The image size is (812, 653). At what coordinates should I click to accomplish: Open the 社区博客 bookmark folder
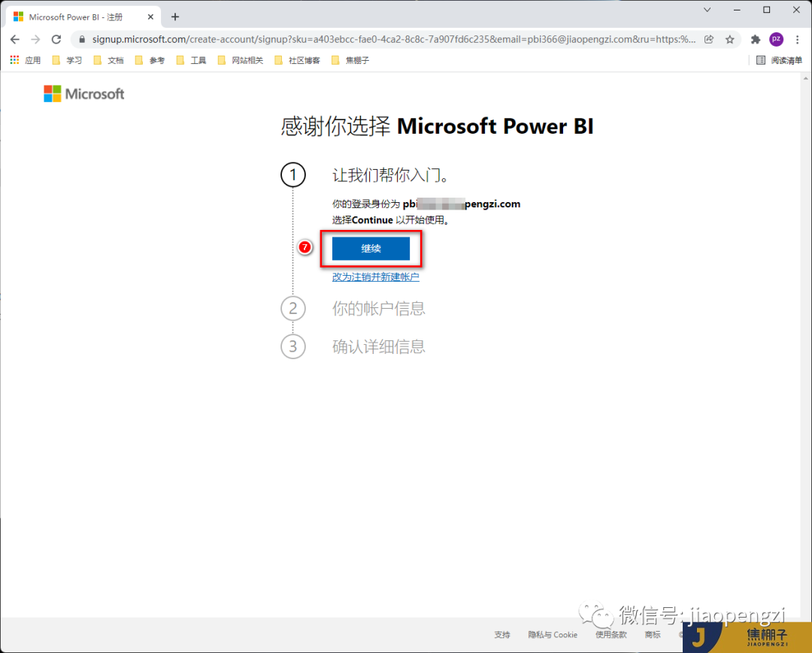pos(298,61)
